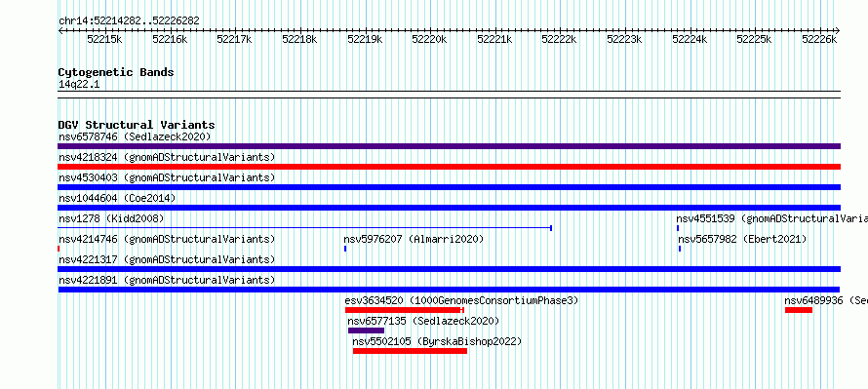Viewport: 868px width, 389px height.
Task: Open variant label nsv4221317 (gnomADStructuralVariants)
Action: 167,259
